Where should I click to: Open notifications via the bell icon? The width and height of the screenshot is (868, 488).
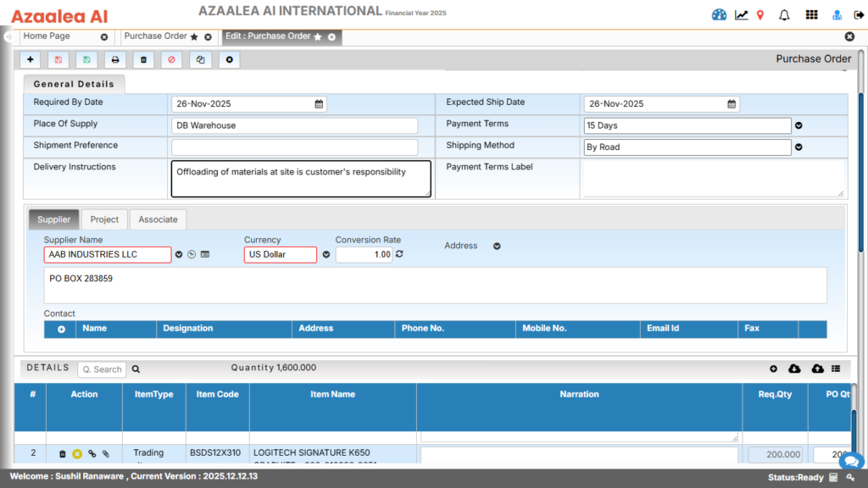[784, 14]
